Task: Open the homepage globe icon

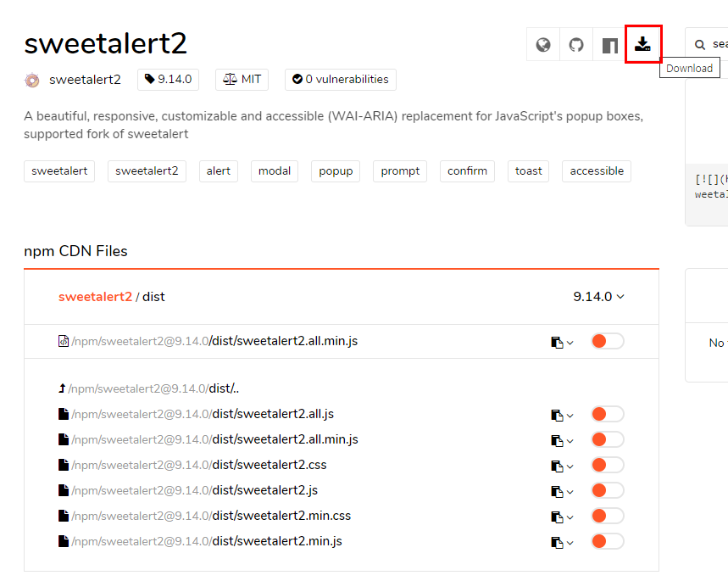Action: (x=543, y=45)
